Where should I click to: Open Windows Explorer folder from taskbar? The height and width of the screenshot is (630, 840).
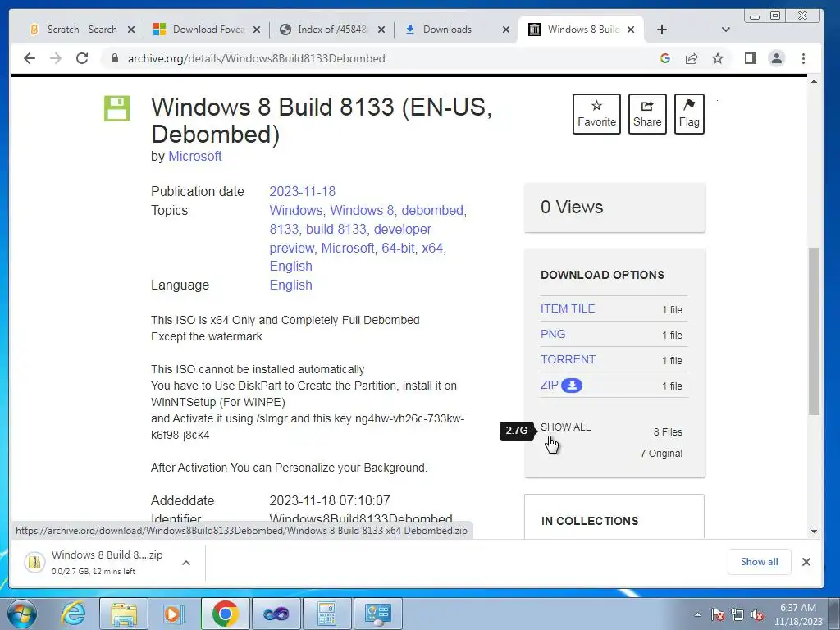point(124,614)
